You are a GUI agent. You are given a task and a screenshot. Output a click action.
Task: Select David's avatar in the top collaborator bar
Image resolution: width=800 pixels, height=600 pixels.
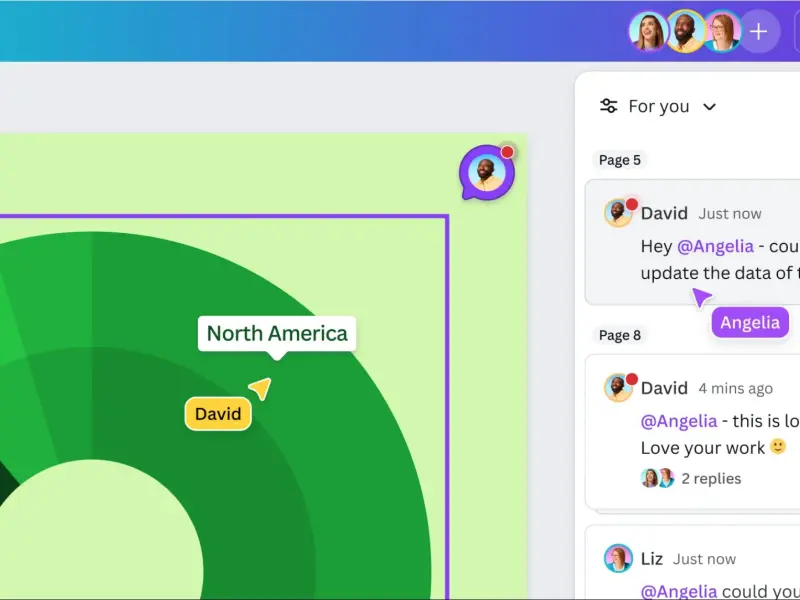685,32
